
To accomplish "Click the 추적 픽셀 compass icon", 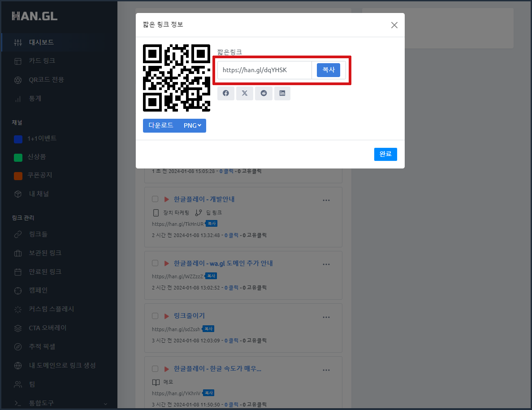I will point(18,347).
